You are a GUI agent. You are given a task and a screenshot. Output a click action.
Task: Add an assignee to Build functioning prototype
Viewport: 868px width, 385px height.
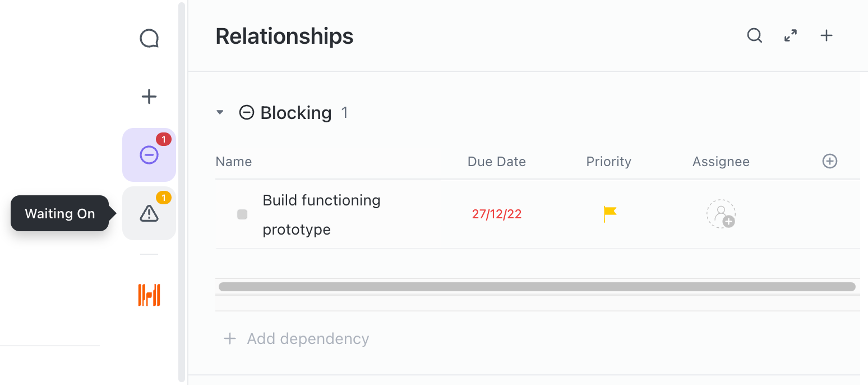721,214
